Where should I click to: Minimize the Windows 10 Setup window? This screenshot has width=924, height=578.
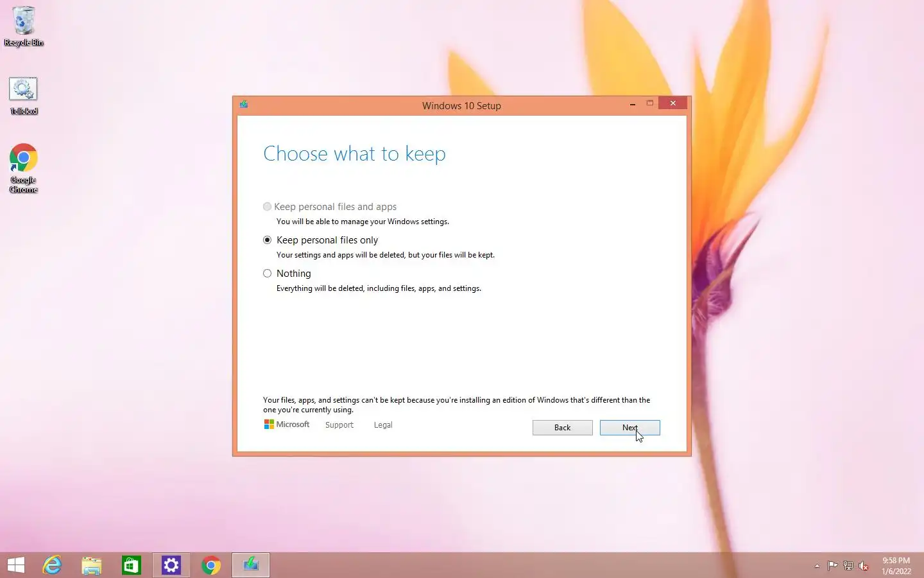(633, 103)
